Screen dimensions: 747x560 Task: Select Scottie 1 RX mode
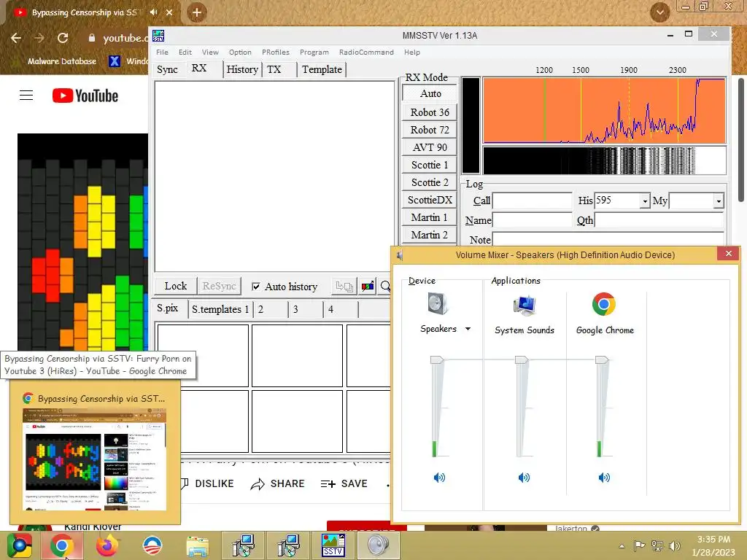click(x=430, y=165)
